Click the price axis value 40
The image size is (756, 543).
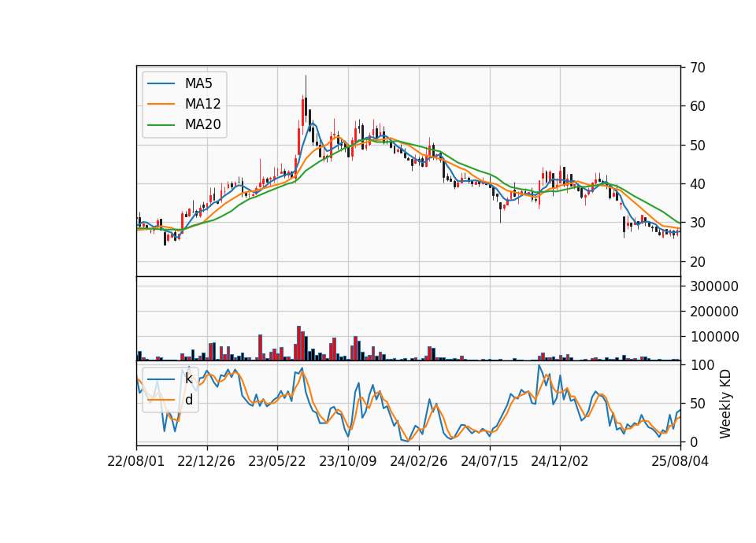(698, 184)
